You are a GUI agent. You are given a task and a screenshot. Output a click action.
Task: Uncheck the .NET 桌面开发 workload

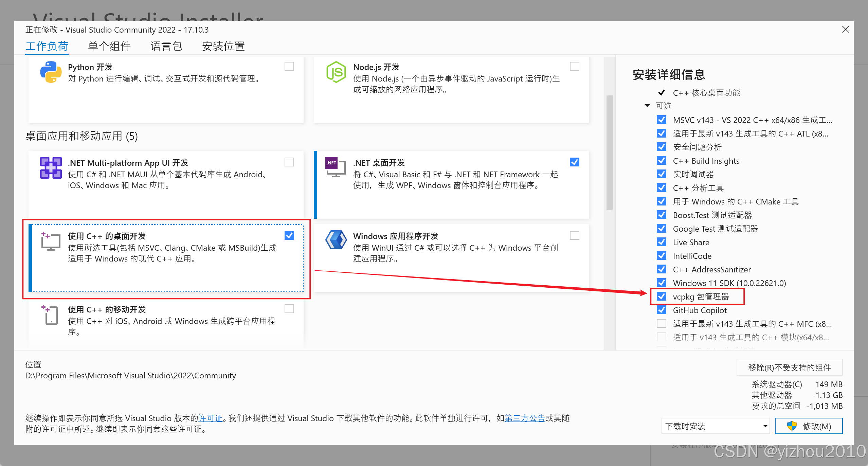pyautogui.click(x=575, y=162)
